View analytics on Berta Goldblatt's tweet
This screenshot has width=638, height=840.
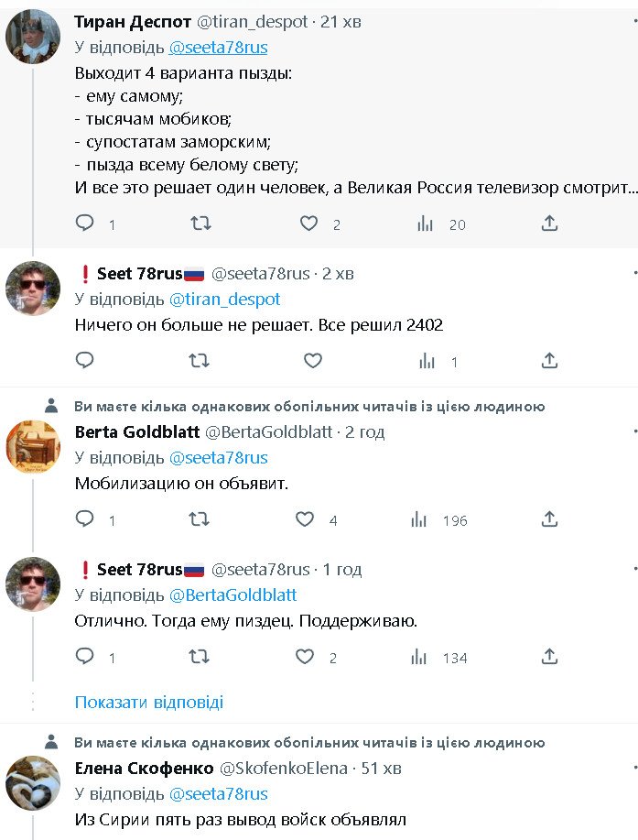[421, 519]
